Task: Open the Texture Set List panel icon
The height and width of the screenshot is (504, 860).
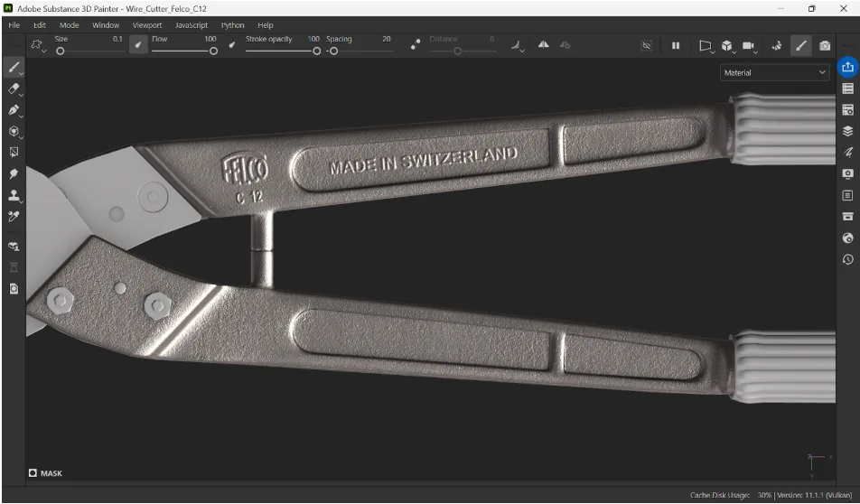Action: tap(848, 89)
